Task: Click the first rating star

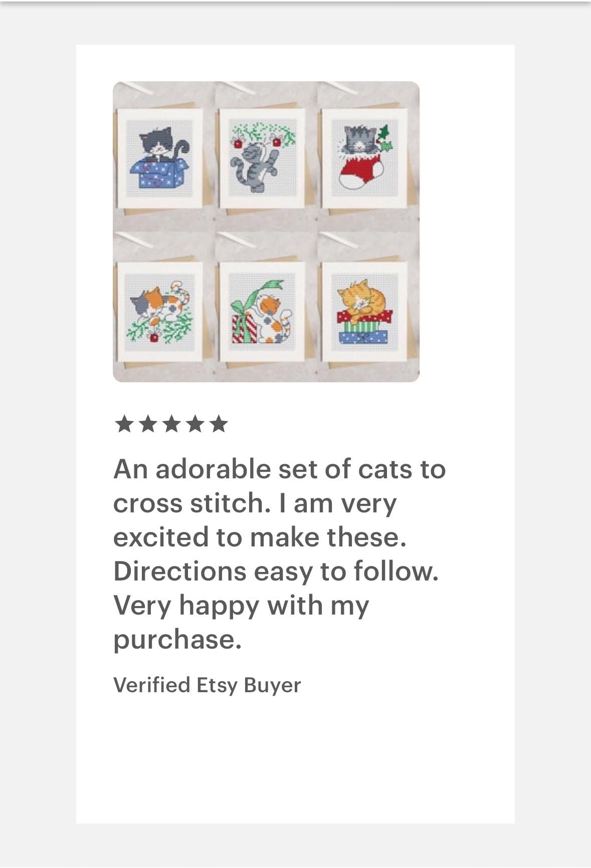Action: click(124, 424)
